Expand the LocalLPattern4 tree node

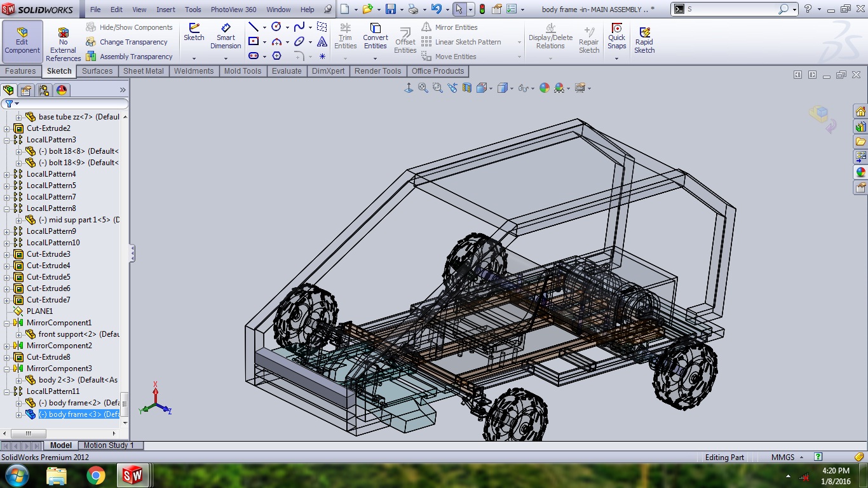[x=7, y=174]
